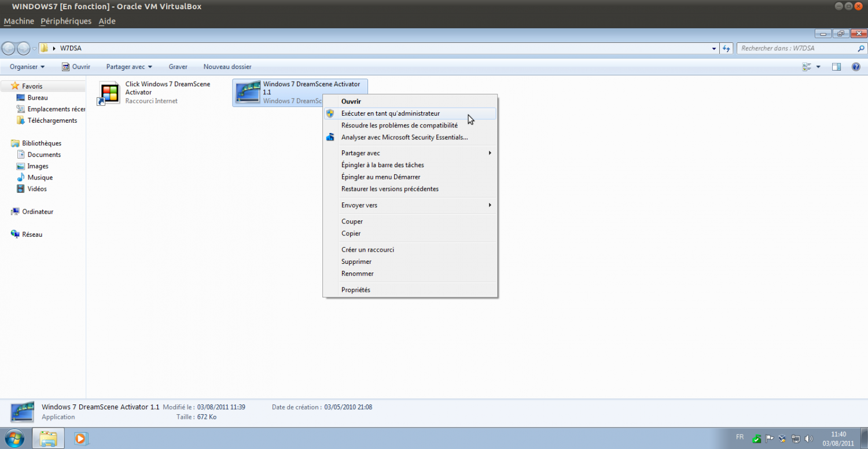Click the refresh button next to the address bar
This screenshot has width=868, height=449.
coord(727,49)
